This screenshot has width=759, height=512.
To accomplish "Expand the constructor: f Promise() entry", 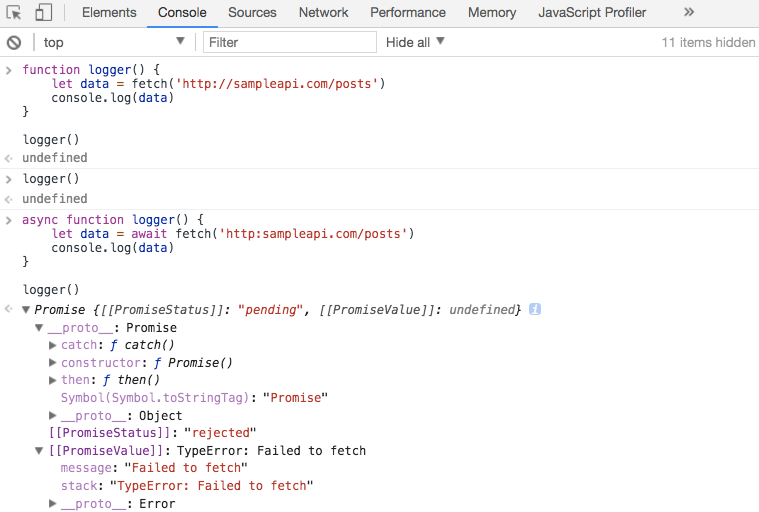I will [x=53, y=362].
